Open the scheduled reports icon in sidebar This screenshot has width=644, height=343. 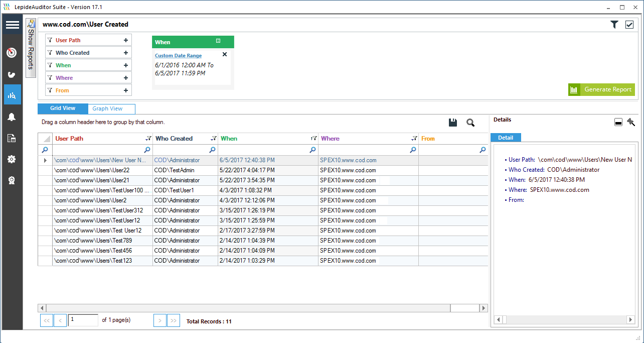(12, 138)
